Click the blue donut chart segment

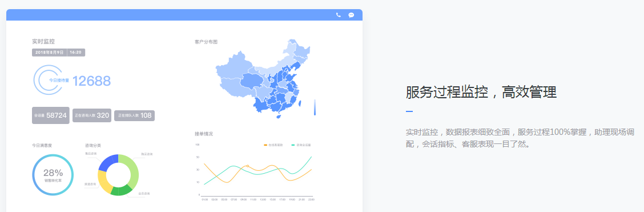click(107, 162)
